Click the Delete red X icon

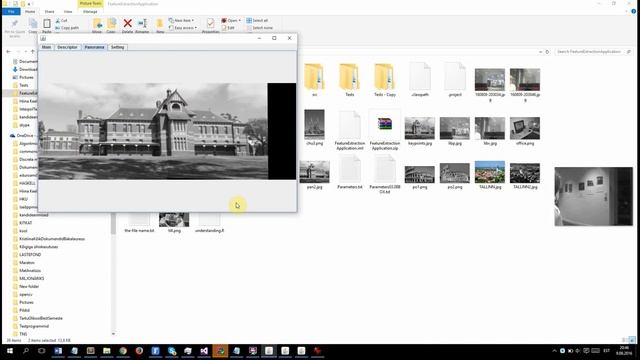point(127,24)
